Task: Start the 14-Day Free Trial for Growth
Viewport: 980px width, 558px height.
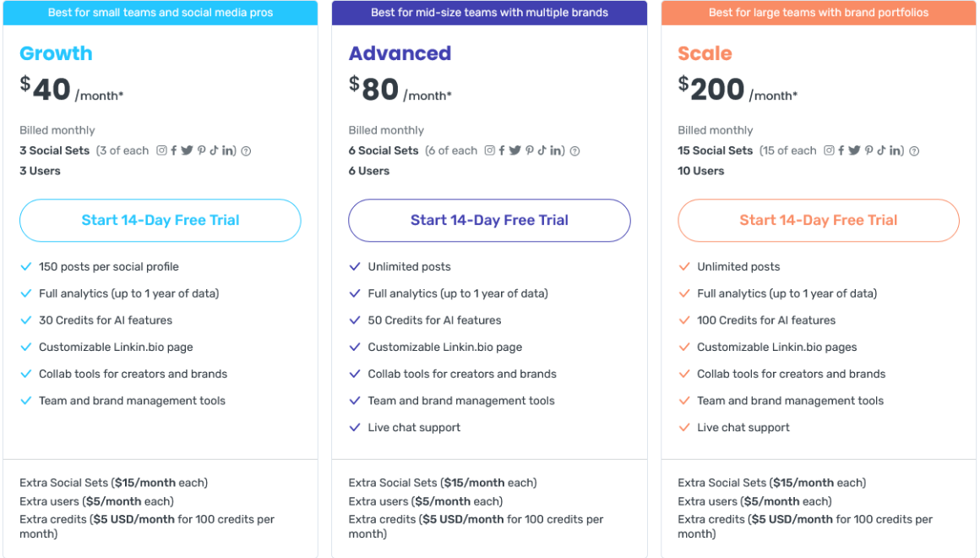Action: 160,220
